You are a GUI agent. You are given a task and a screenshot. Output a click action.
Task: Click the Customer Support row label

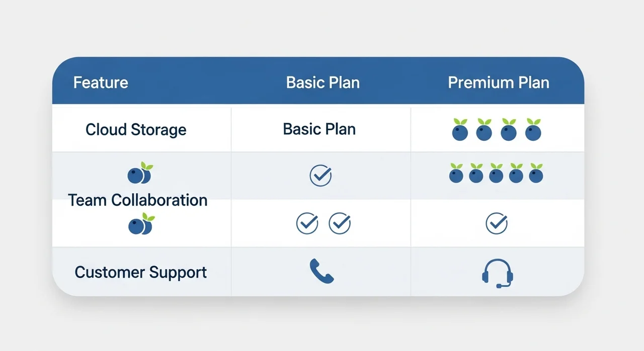click(141, 273)
